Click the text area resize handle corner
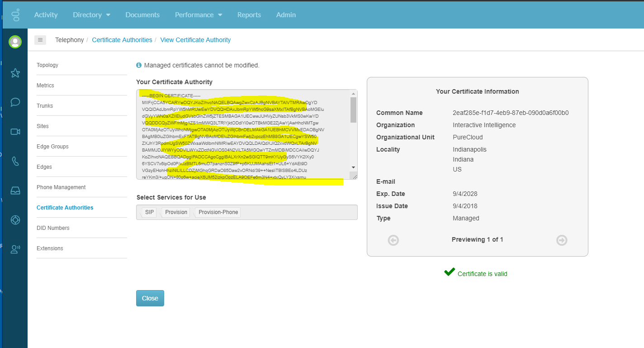This screenshot has height=348, width=644. click(x=354, y=176)
